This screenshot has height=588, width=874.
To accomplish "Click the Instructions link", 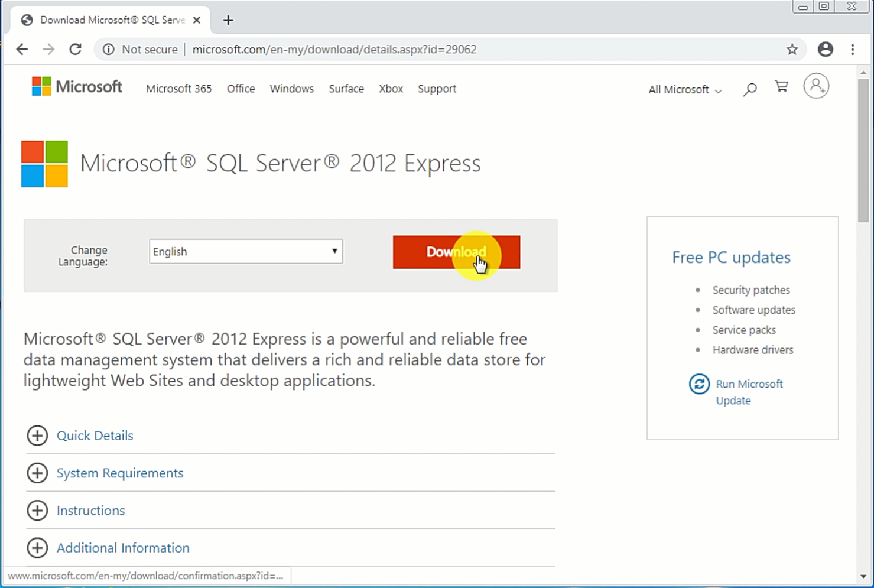I will click(x=90, y=510).
